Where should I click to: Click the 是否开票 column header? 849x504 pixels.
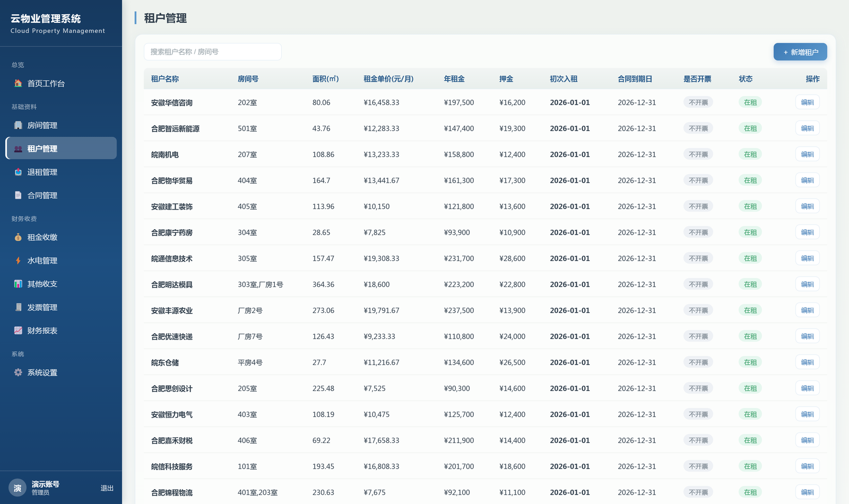[697, 79]
